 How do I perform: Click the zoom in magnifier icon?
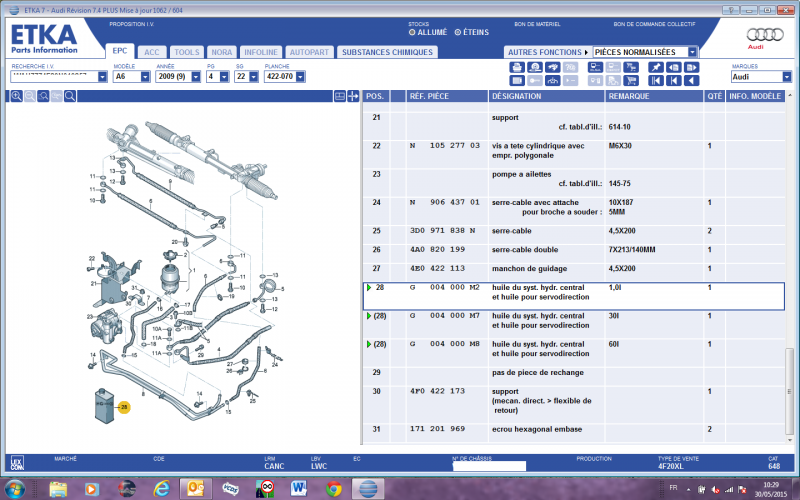(17, 96)
